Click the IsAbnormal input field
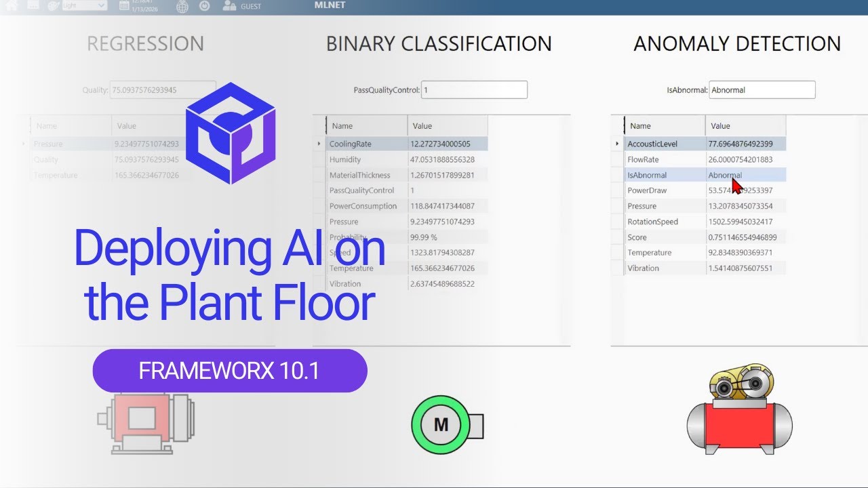 point(762,89)
